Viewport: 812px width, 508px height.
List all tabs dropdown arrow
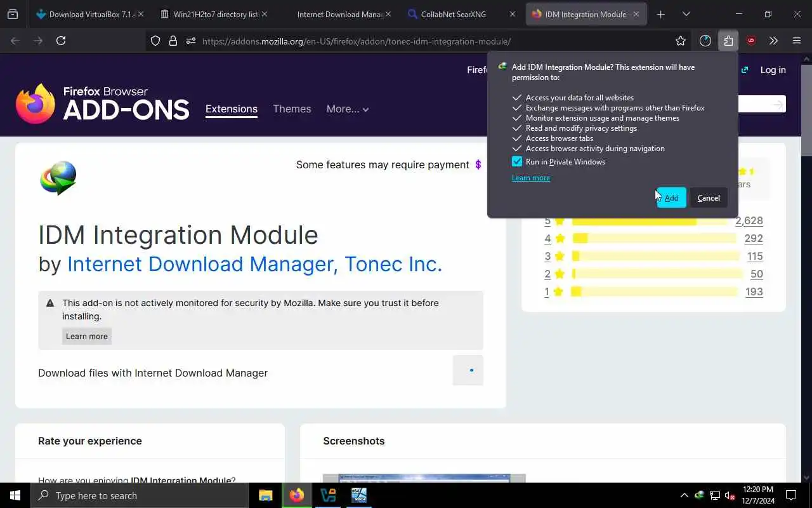tap(686, 14)
